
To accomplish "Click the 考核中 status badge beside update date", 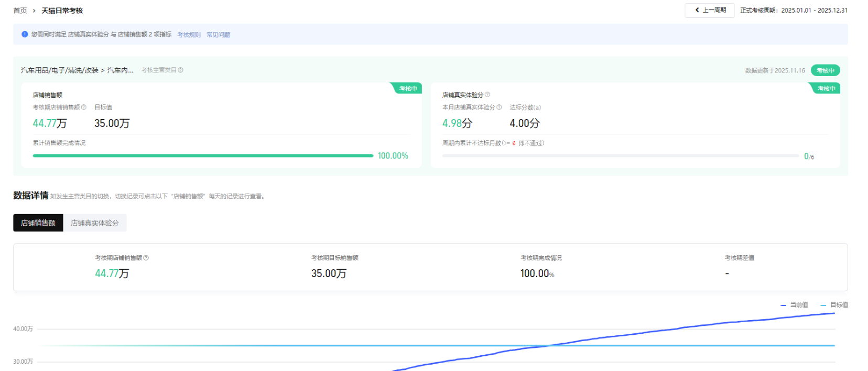I will pyautogui.click(x=825, y=70).
